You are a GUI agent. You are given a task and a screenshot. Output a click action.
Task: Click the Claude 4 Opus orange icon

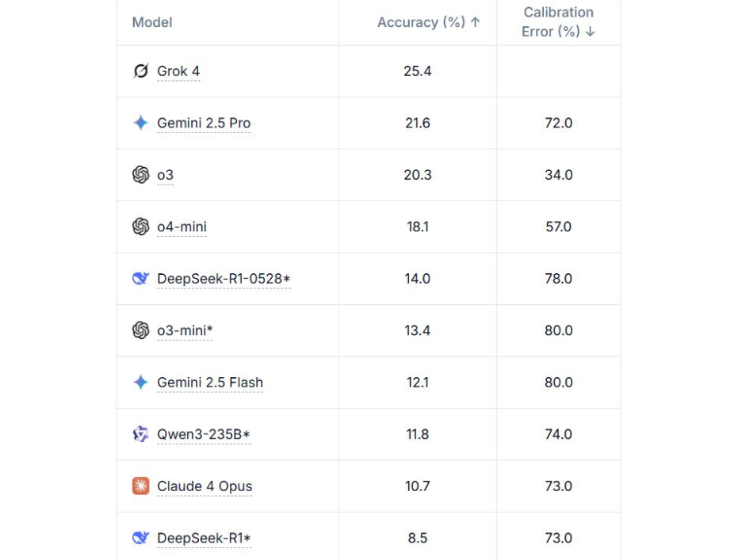point(140,486)
